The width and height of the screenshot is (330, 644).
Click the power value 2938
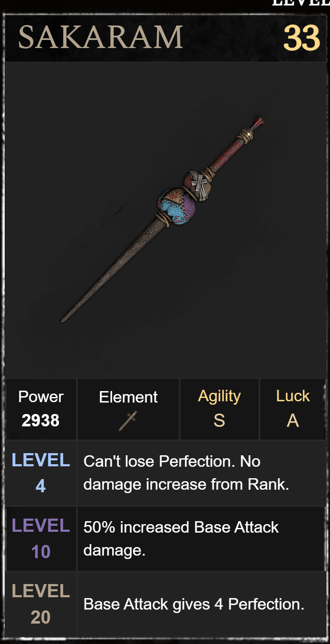tap(41, 421)
